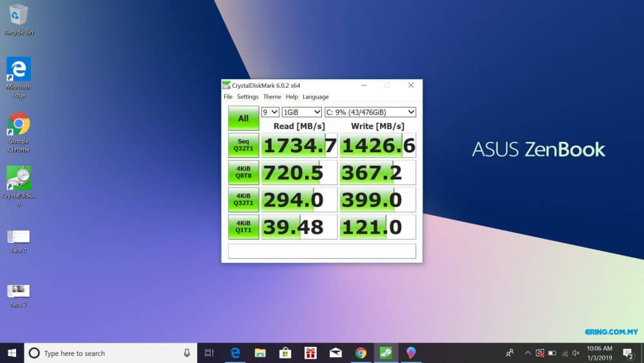
Task: Click the 4KiB Q1T1 write value 121.0
Action: [377, 227]
